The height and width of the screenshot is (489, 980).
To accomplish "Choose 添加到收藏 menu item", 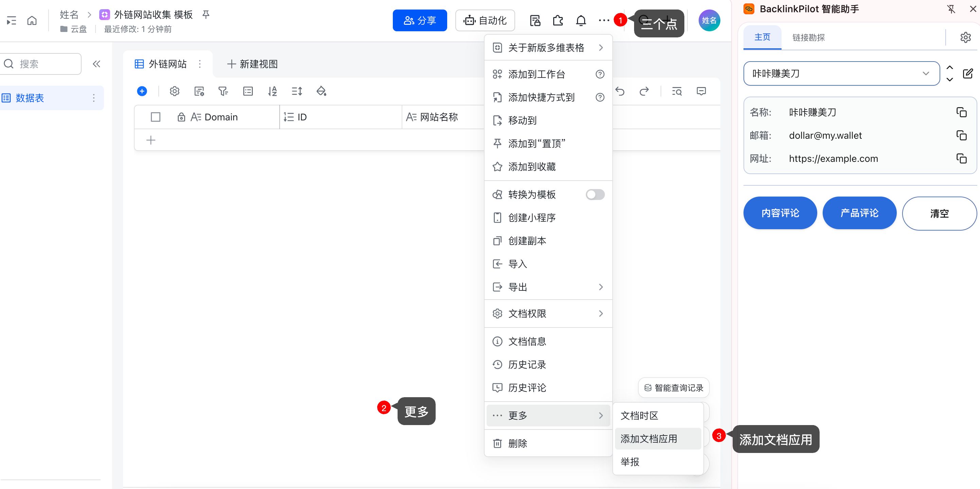I will 548,167.
